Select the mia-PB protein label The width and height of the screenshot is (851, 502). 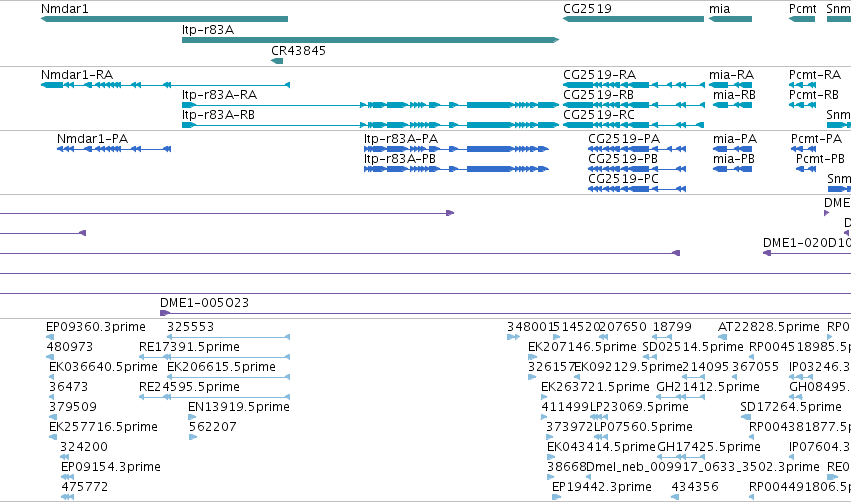734,158
